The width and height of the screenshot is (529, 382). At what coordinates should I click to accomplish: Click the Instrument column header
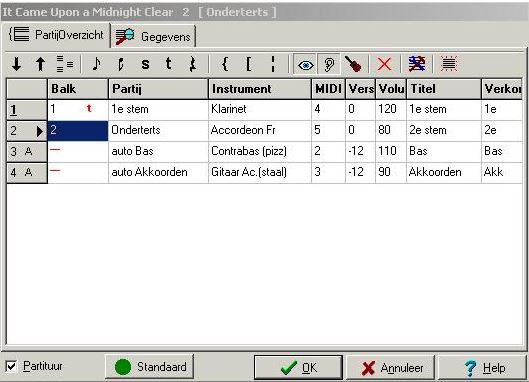coord(260,89)
